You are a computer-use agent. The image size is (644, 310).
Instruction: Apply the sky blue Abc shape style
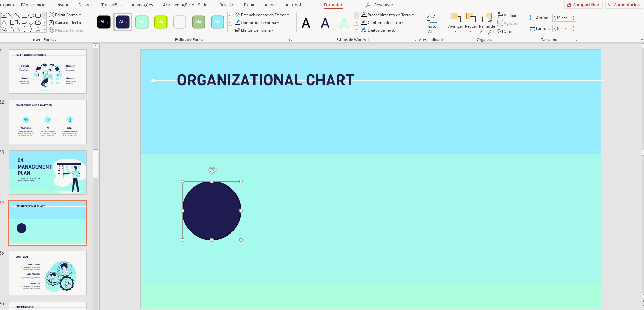pos(218,22)
